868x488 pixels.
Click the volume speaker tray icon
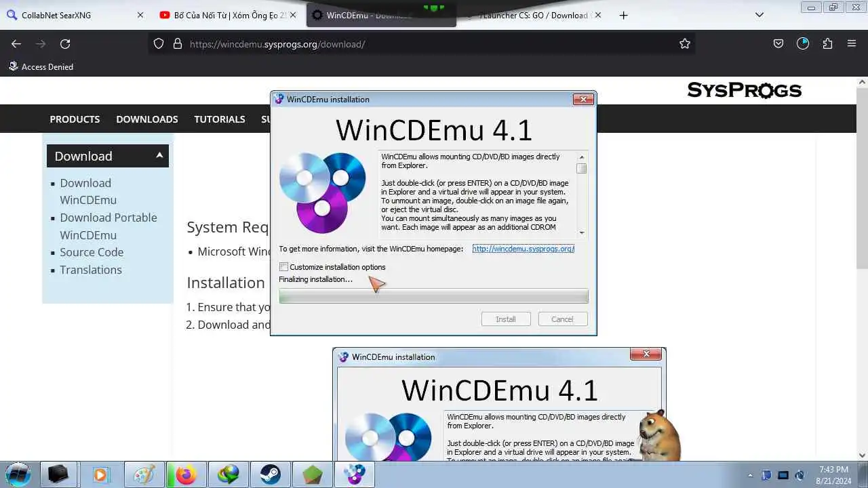800,475
